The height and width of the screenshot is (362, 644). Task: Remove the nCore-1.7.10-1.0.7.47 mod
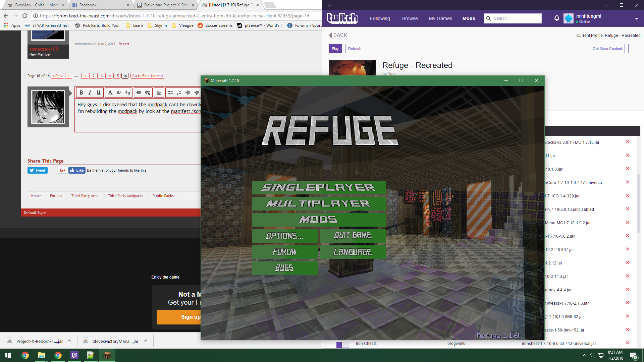[628, 182]
